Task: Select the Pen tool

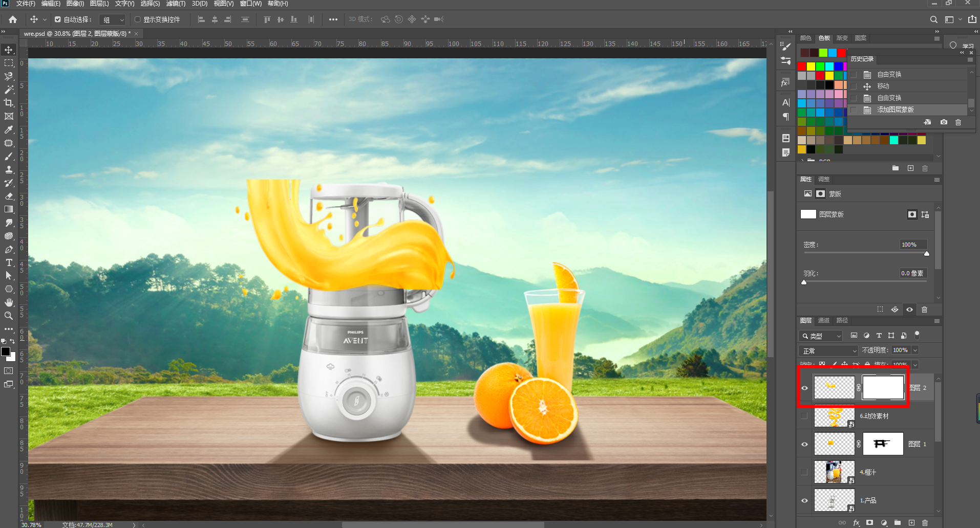Action: pyautogui.click(x=9, y=249)
